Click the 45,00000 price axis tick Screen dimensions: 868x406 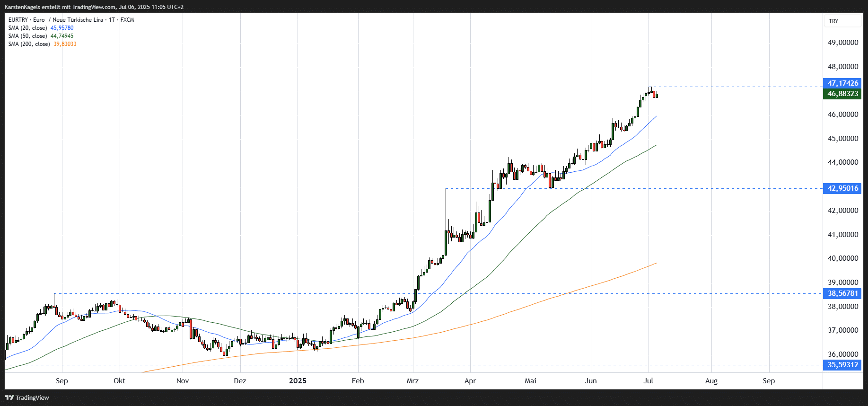click(843, 139)
